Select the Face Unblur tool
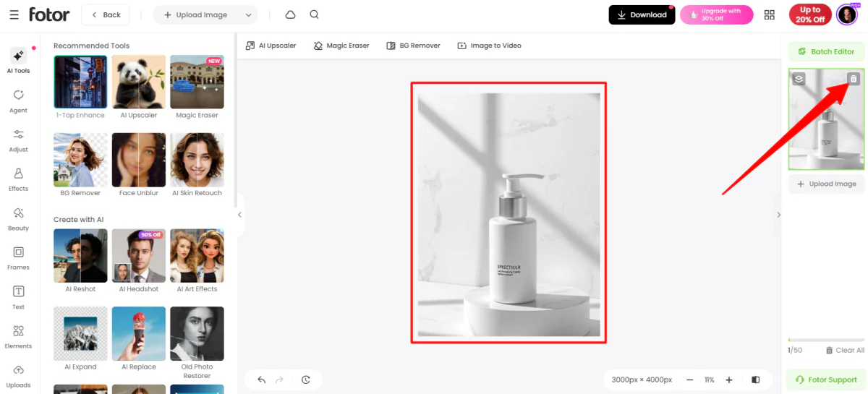The image size is (868, 394). click(138, 165)
